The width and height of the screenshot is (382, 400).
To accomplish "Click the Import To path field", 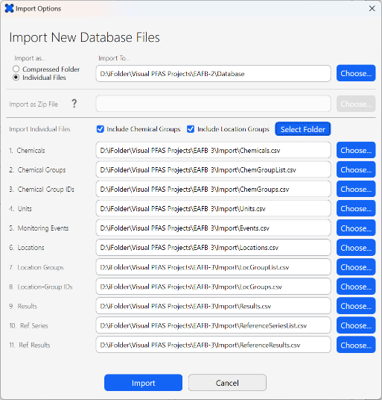I will 213,73.
